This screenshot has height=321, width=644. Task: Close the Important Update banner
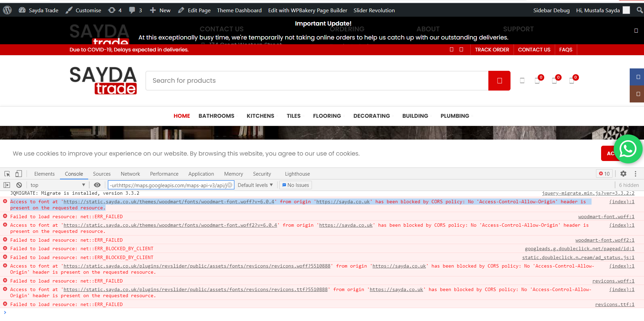point(636,31)
